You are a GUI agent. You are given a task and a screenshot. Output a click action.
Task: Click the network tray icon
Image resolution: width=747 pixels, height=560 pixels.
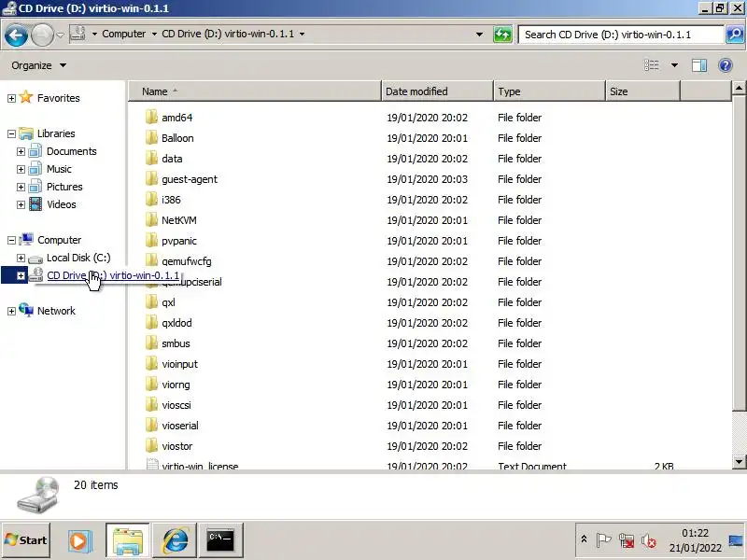point(627,540)
